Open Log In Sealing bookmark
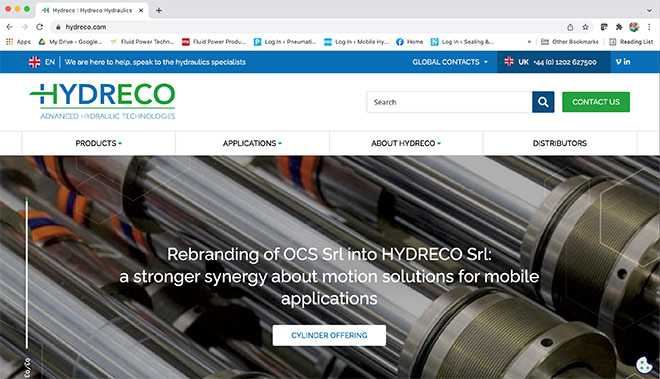This screenshot has width=660, height=379. (462, 42)
